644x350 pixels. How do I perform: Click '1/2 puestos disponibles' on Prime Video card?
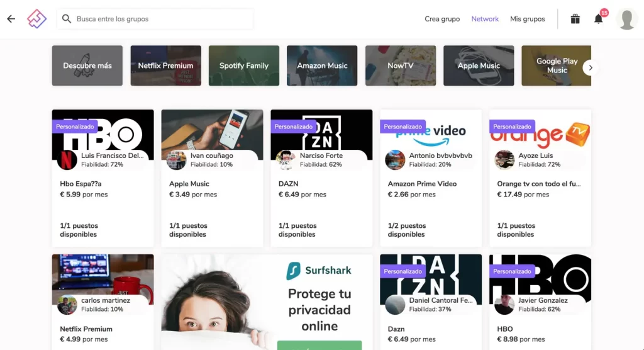click(407, 230)
